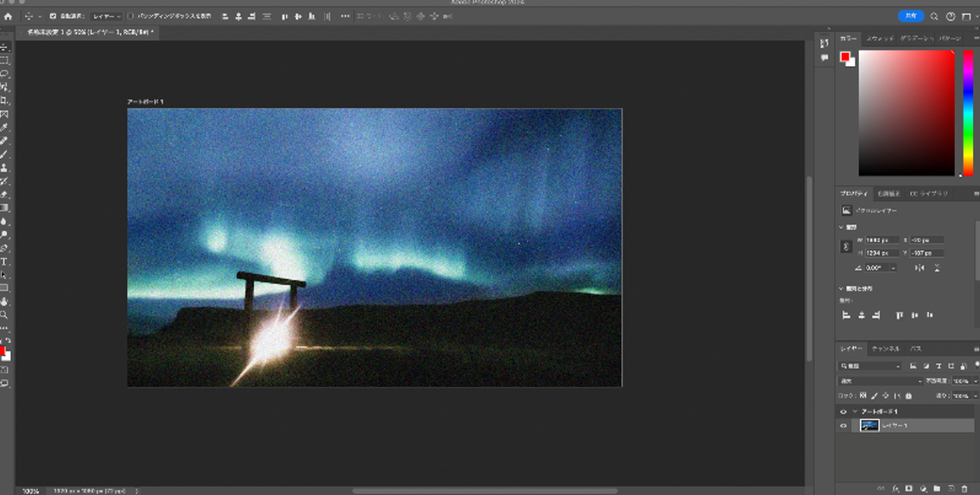Toggle the 自動選択 (auto-select) checkbox
This screenshot has height=495, width=980.
pyautogui.click(x=53, y=16)
